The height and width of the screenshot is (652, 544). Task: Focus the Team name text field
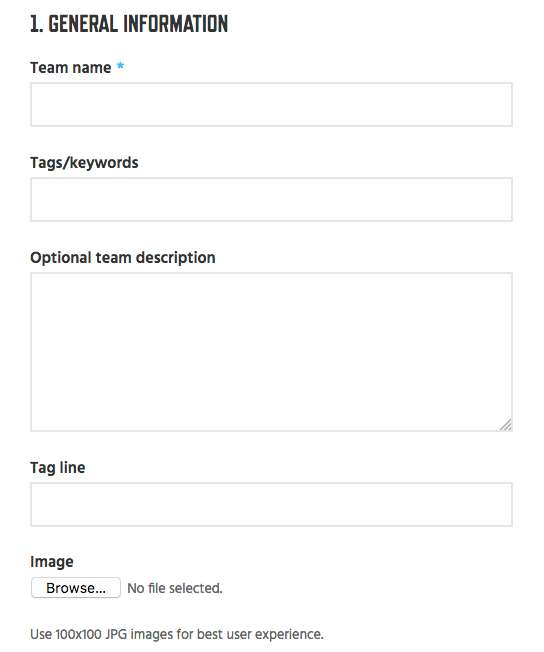tap(271, 104)
